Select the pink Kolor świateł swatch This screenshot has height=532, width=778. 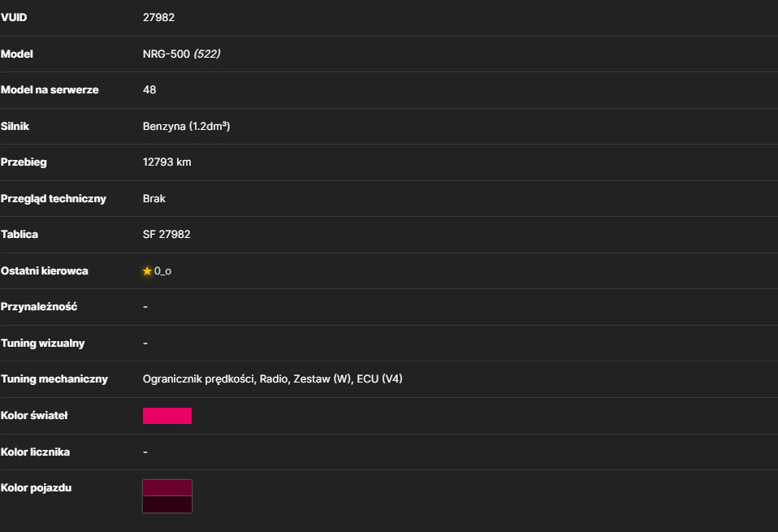pos(167,416)
